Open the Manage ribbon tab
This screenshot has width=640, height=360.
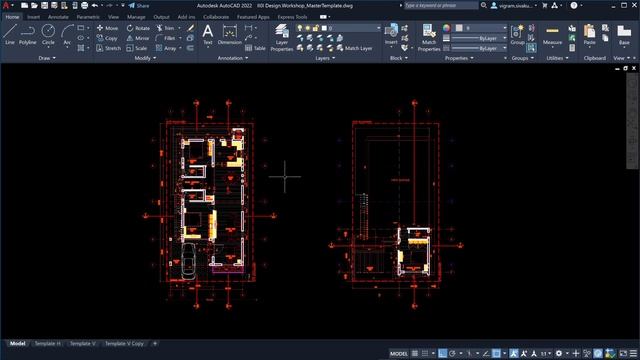pos(136,17)
